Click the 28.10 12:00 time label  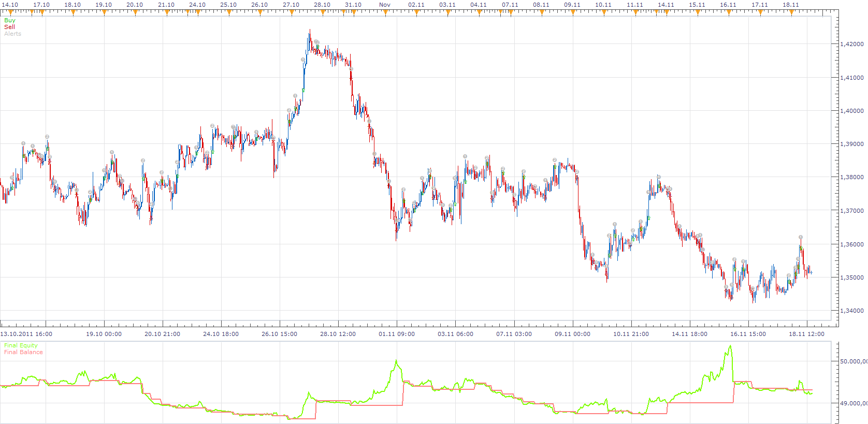click(338, 334)
